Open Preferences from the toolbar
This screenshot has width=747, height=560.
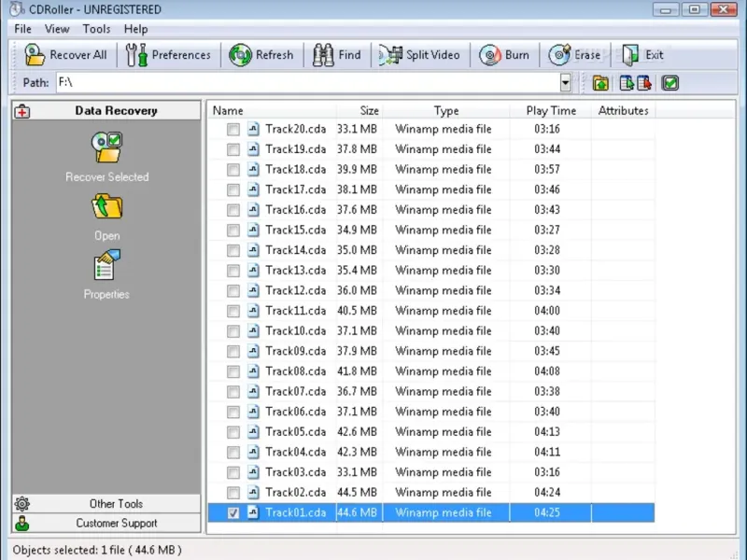point(168,55)
